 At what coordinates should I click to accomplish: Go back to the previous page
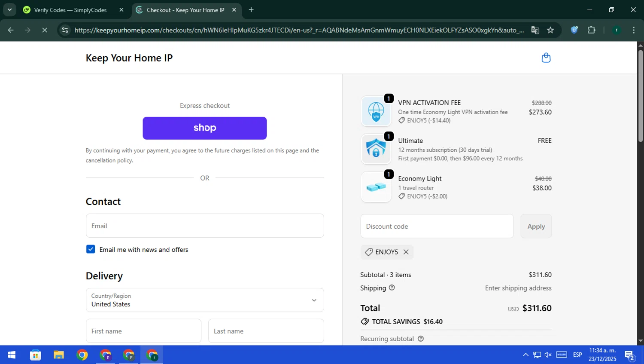pyautogui.click(x=11, y=30)
